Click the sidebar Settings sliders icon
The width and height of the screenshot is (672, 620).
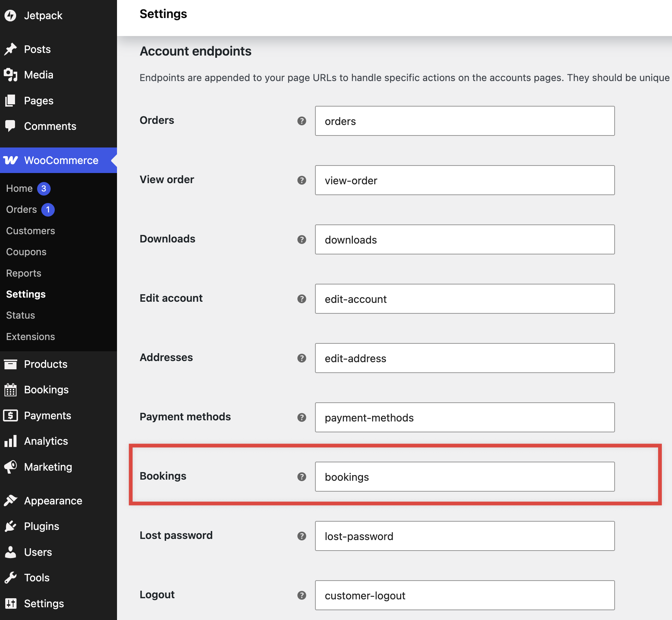coord(10,603)
